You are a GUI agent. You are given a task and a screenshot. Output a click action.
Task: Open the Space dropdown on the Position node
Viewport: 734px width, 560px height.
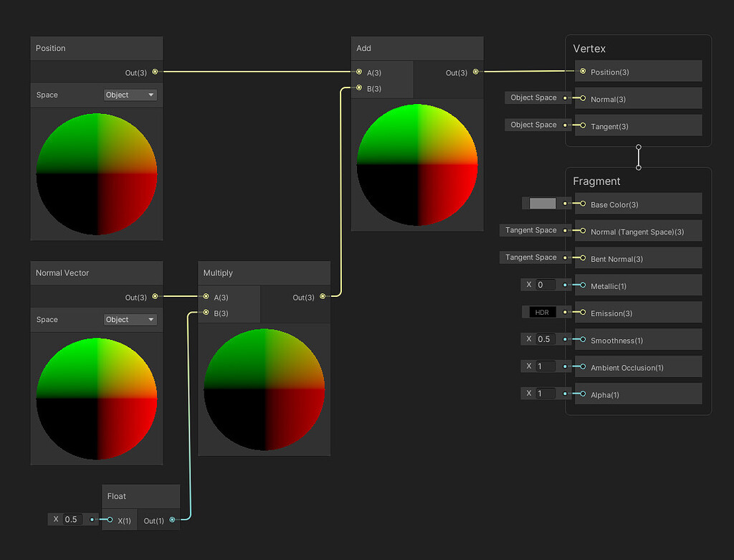tap(130, 95)
